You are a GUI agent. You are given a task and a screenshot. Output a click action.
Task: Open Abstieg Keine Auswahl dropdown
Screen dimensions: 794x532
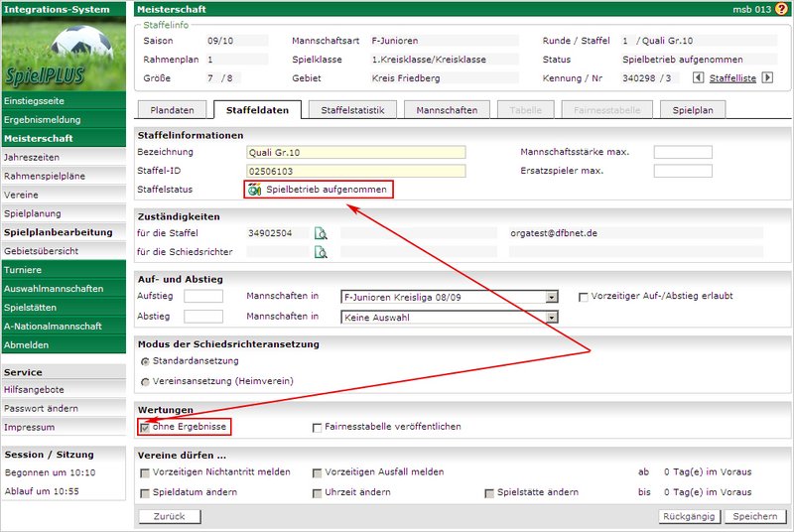tap(552, 318)
